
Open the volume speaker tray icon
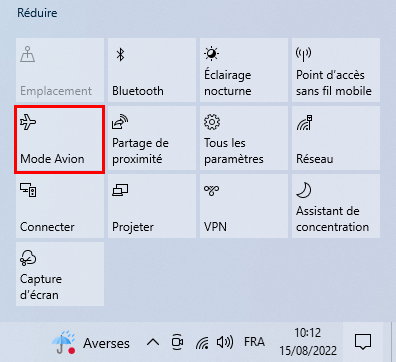coord(225,342)
